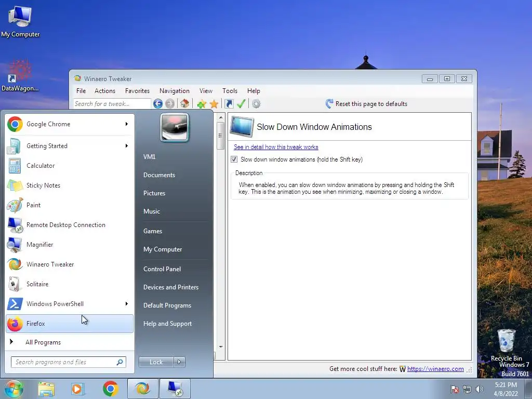Click the Start orb button
The image size is (532, 399).
14,389
